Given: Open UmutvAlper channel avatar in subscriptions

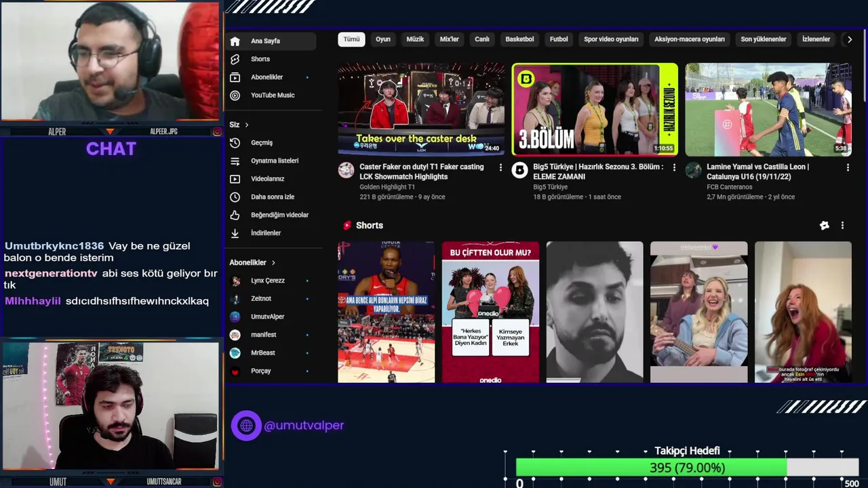Looking at the screenshot, I should coord(235,317).
